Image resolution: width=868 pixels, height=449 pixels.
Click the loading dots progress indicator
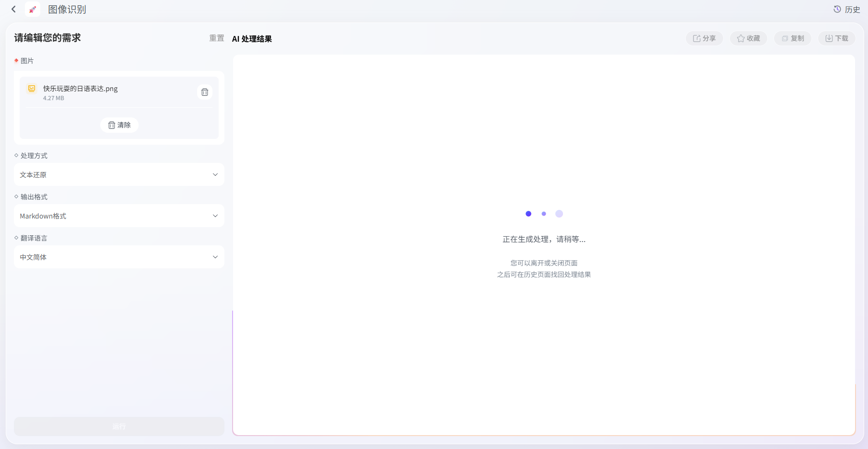click(544, 214)
